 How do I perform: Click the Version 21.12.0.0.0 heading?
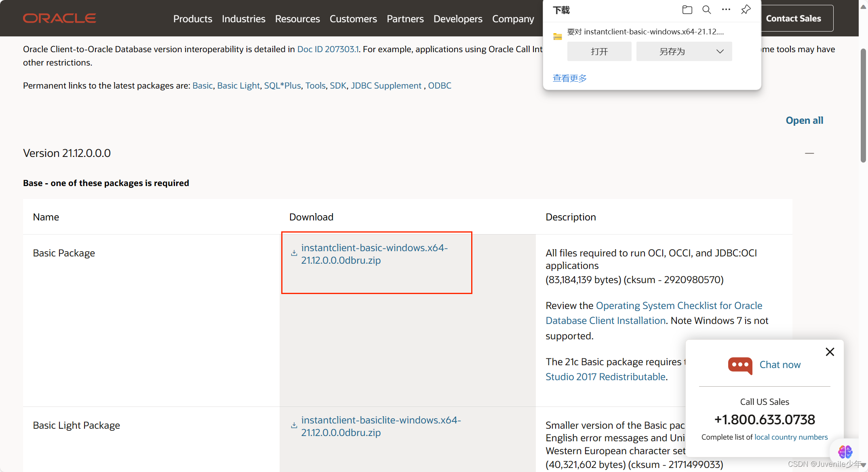[x=67, y=153]
